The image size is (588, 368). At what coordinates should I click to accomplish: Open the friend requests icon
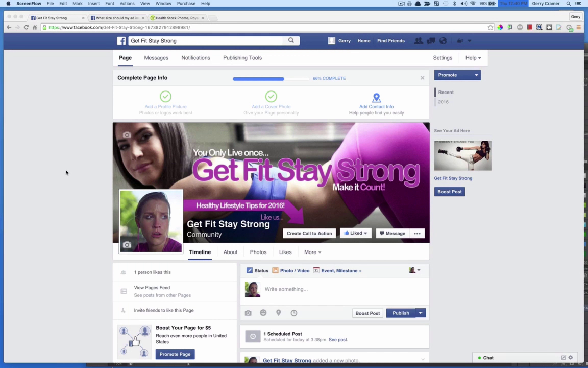[419, 41]
